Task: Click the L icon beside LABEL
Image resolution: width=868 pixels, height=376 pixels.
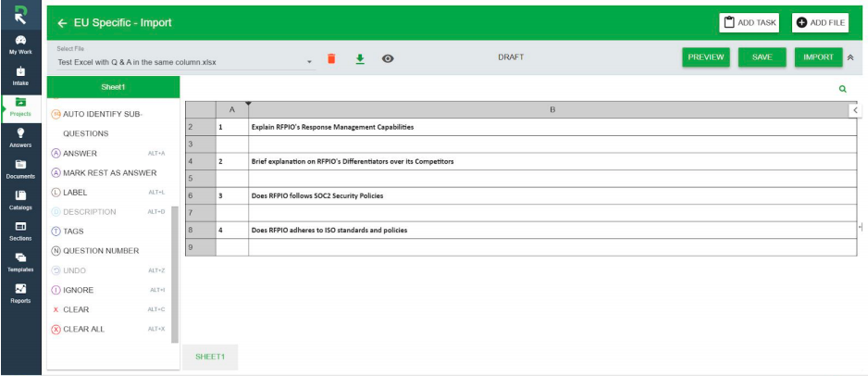Action: tap(56, 192)
